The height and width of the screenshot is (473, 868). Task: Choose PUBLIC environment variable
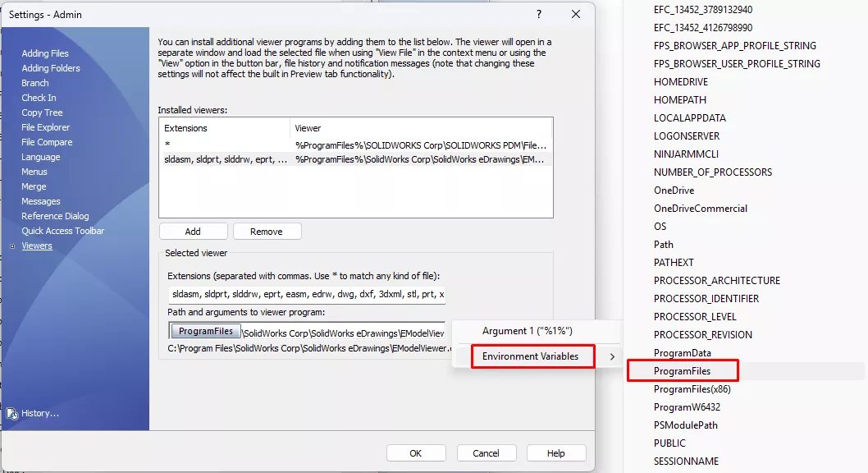coord(669,443)
